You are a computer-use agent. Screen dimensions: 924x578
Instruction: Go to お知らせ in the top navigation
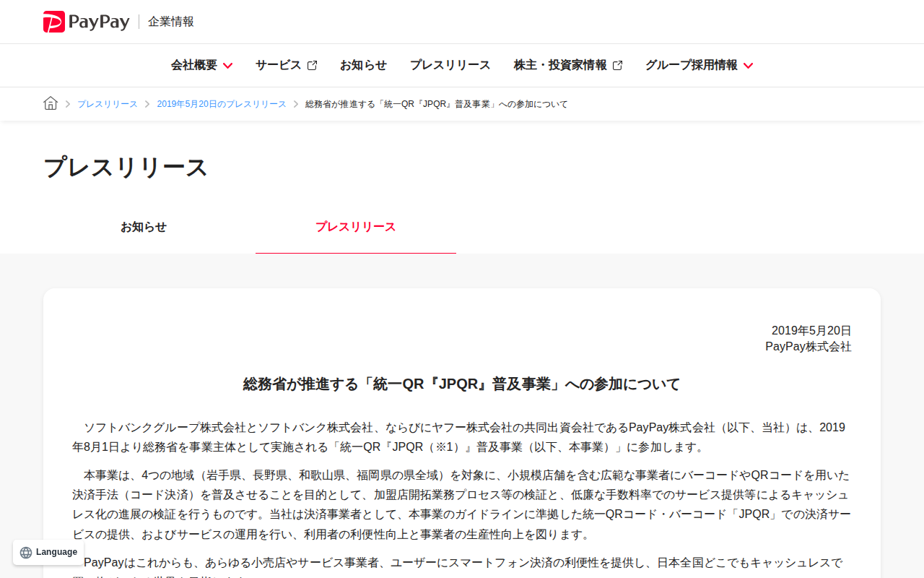(363, 65)
